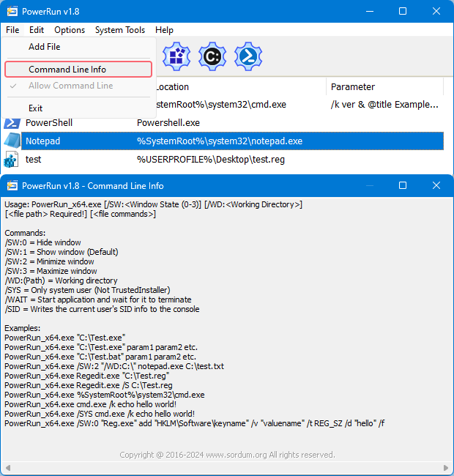The image size is (454, 476).
Task: Open the Help menu
Action: 164,30
